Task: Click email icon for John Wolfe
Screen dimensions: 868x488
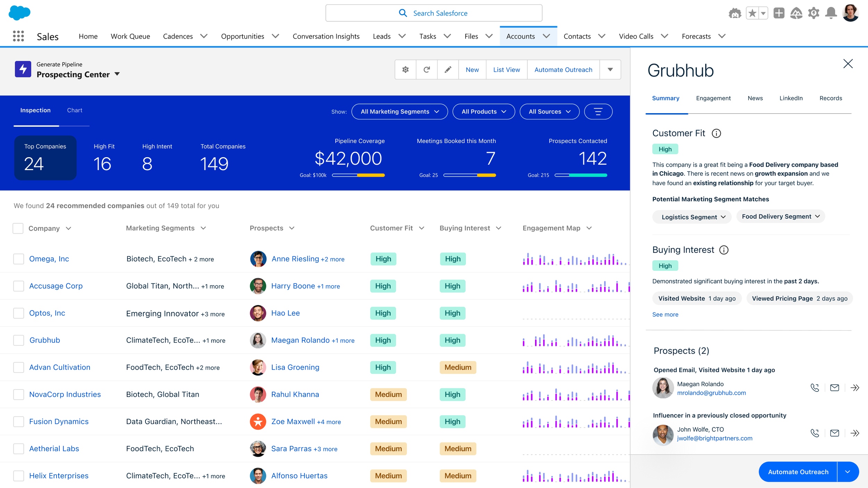Action: pyautogui.click(x=834, y=433)
